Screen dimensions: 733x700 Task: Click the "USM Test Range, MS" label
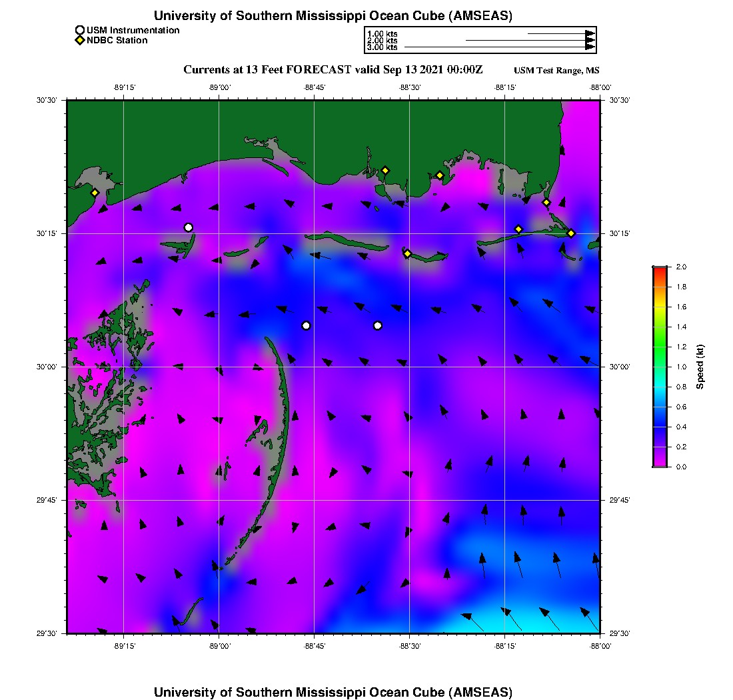[x=556, y=71]
